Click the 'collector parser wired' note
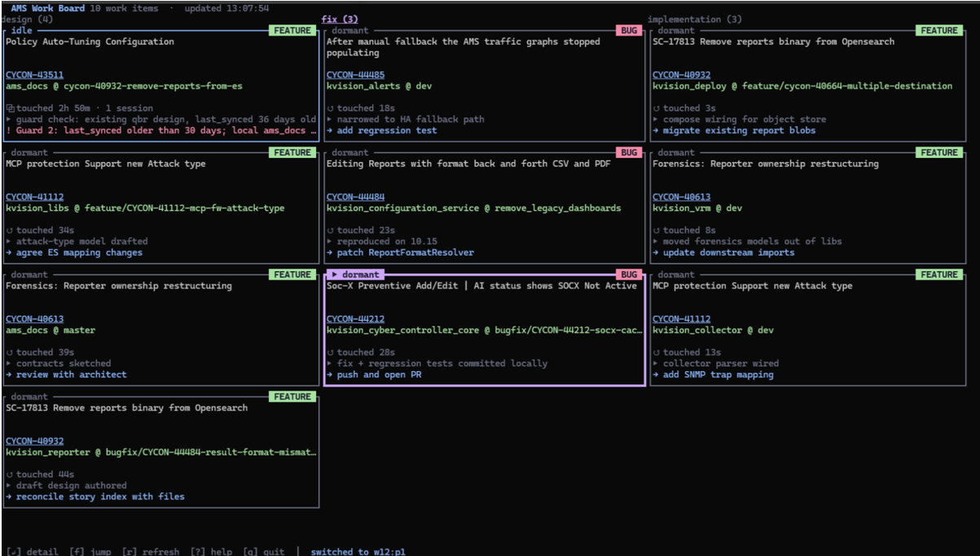The height and width of the screenshot is (556, 980). (x=715, y=363)
